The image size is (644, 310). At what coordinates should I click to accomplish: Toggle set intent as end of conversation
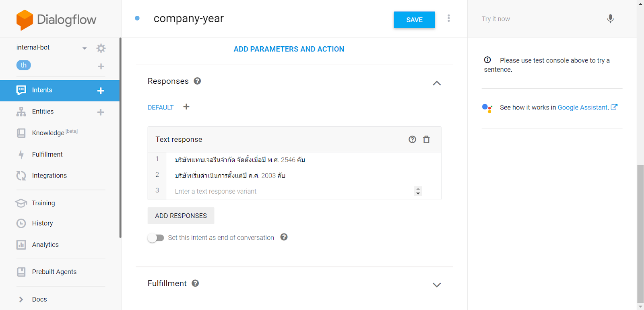[x=156, y=238]
